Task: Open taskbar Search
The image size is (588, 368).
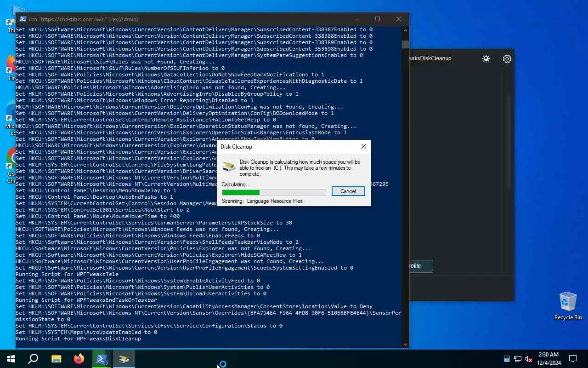Action: click(x=33, y=359)
